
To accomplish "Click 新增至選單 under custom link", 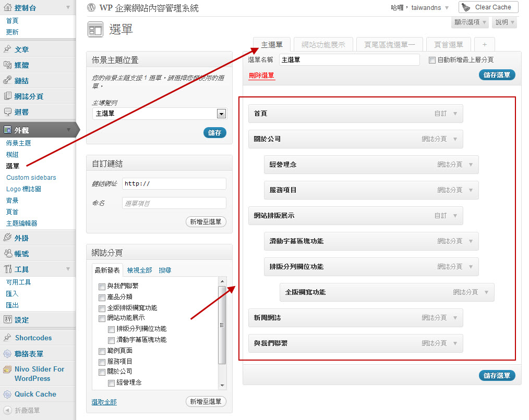I will tap(206, 222).
